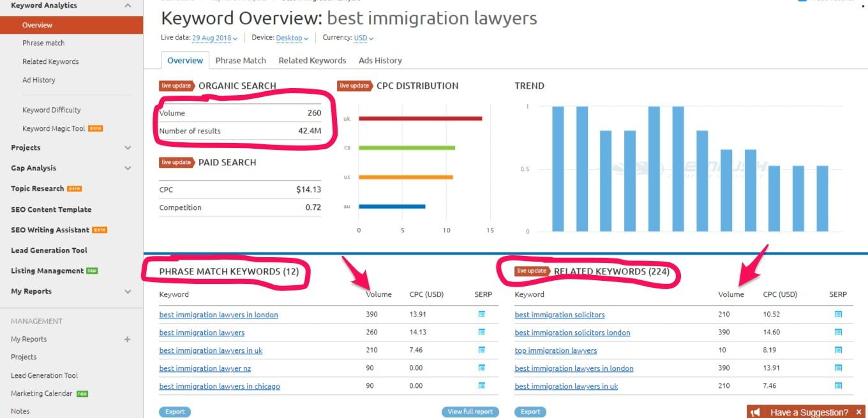Click the megaphone suggestion icon

click(x=755, y=412)
